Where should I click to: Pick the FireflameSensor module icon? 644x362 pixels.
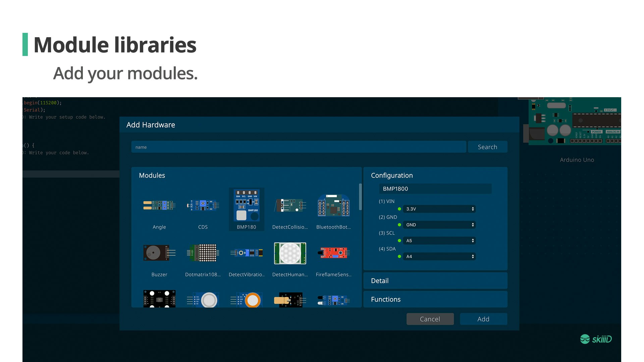click(333, 253)
